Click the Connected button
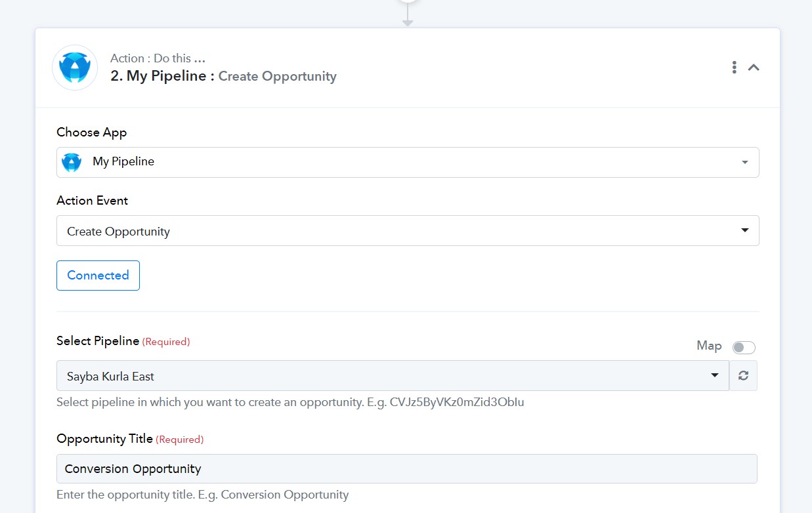Image resolution: width=812 pixels, height=513 pixels. pyautogui.click(x=98, y=276)
